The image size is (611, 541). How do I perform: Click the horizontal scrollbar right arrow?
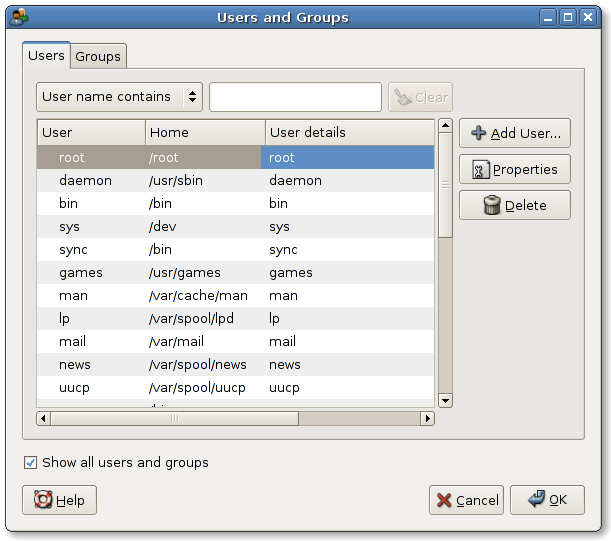[x=427, y=418]
